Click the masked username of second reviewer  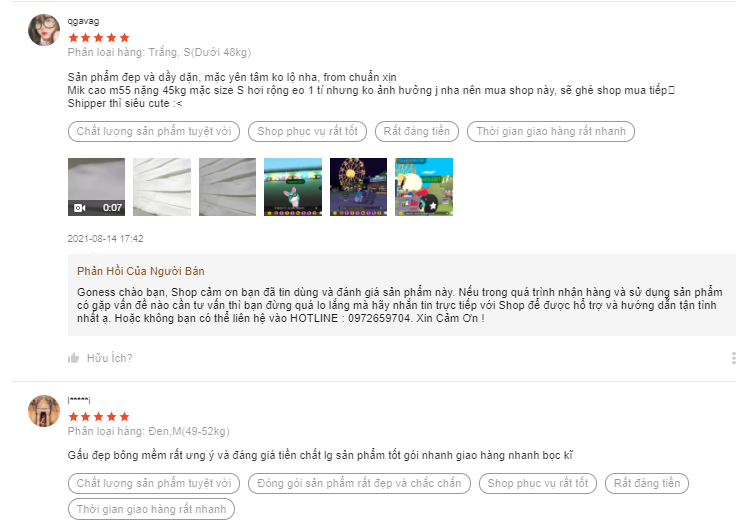point(79,400)
